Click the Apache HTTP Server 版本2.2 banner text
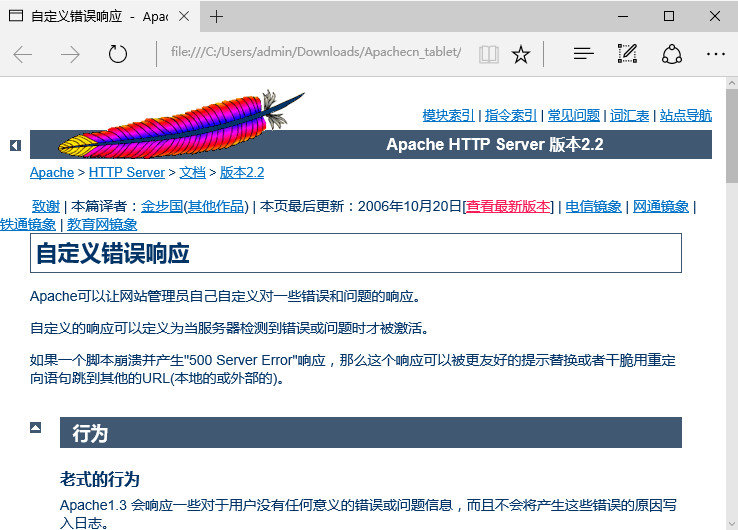 (495, 145)
